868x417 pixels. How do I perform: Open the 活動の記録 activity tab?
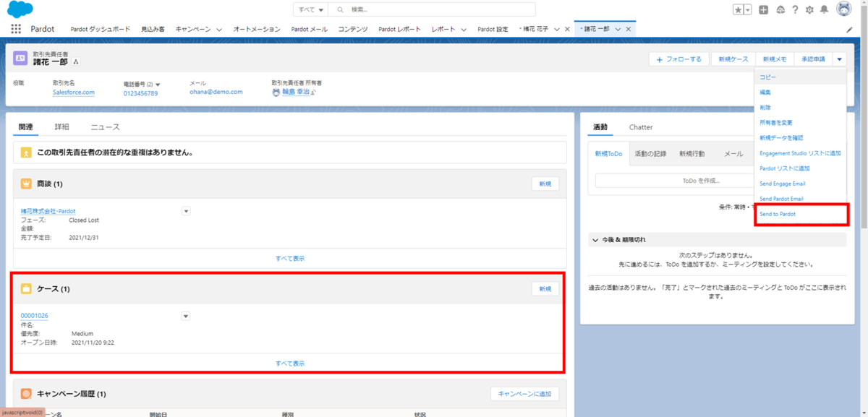(651, 154)
